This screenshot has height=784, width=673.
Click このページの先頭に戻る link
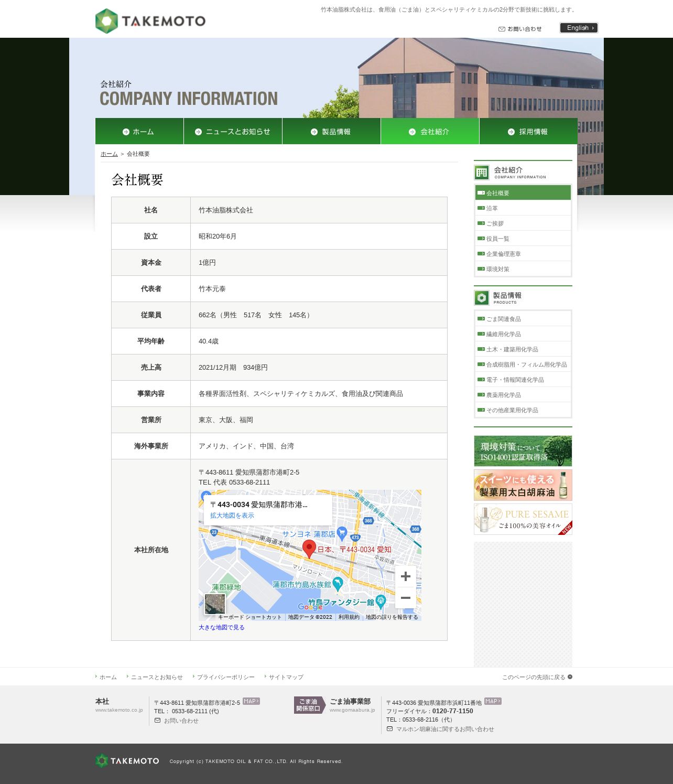[x=537, y=677]
